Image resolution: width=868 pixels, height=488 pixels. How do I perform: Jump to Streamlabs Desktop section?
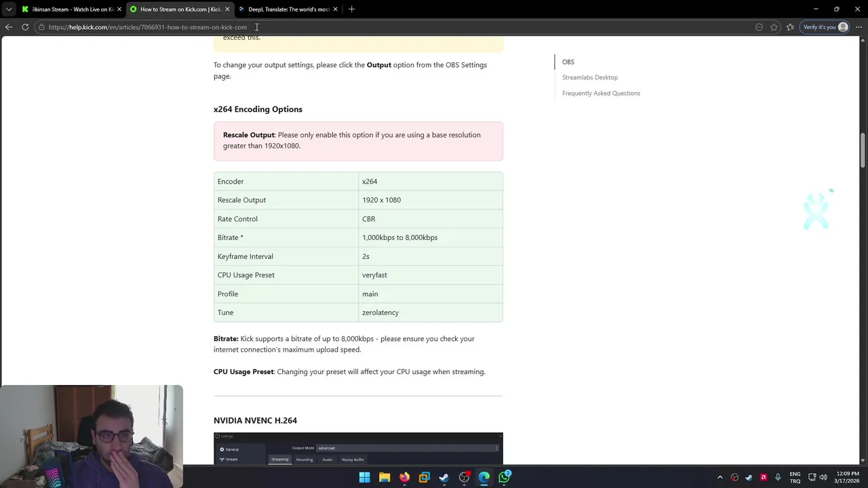pos(590,77)
